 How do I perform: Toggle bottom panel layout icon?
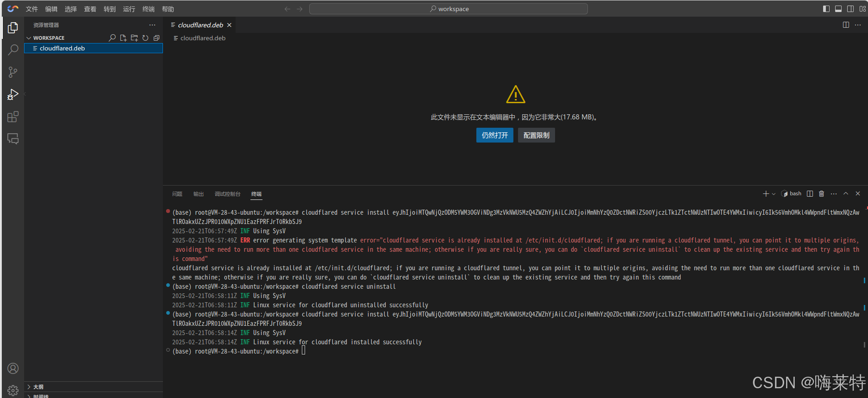point(838,9)
